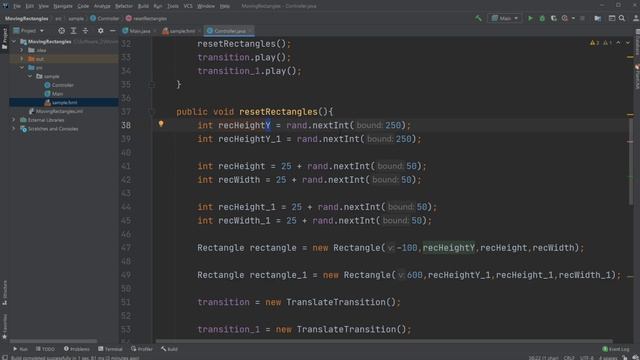Open the VCS menu
This screenshot has width=640, height=360.
pos(188,6)
